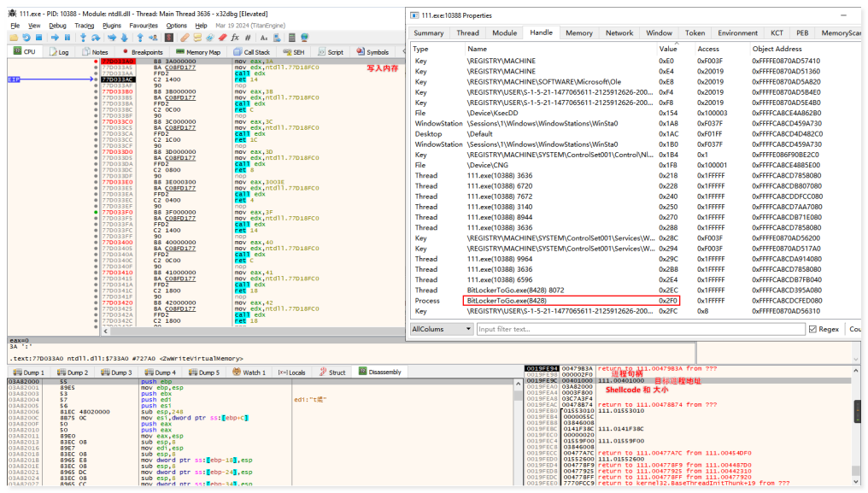Image resolution: width=868 pixels, height=493 pixels.
Task: Restart the debugged program
Action: [27, 38]
